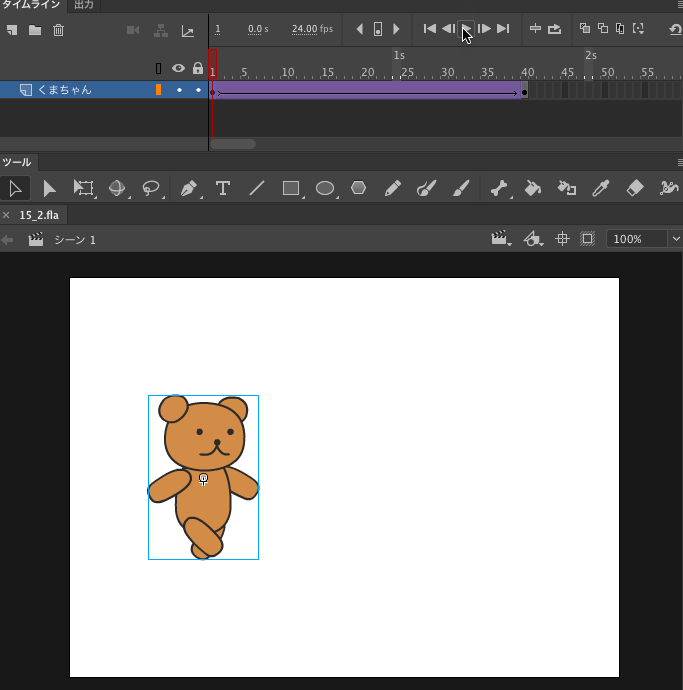The height and width of the screenshot is (690, 683).
Task: Delete layer with the trash icon
Action: click(x=59, y=30)
